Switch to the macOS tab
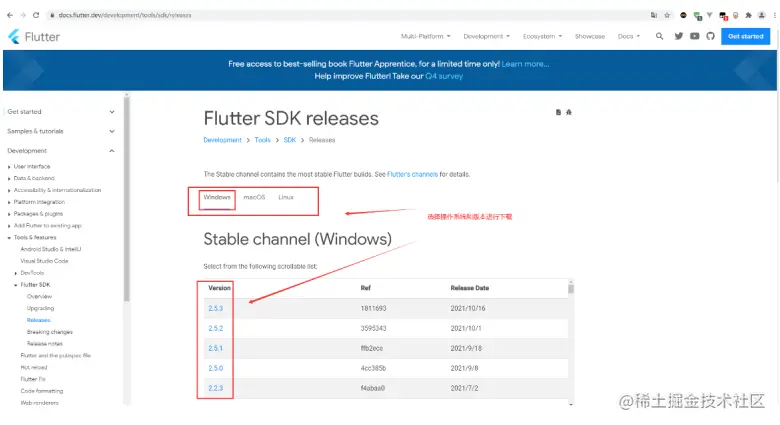Viewport: 780px width, 425px height. (254, 198)
